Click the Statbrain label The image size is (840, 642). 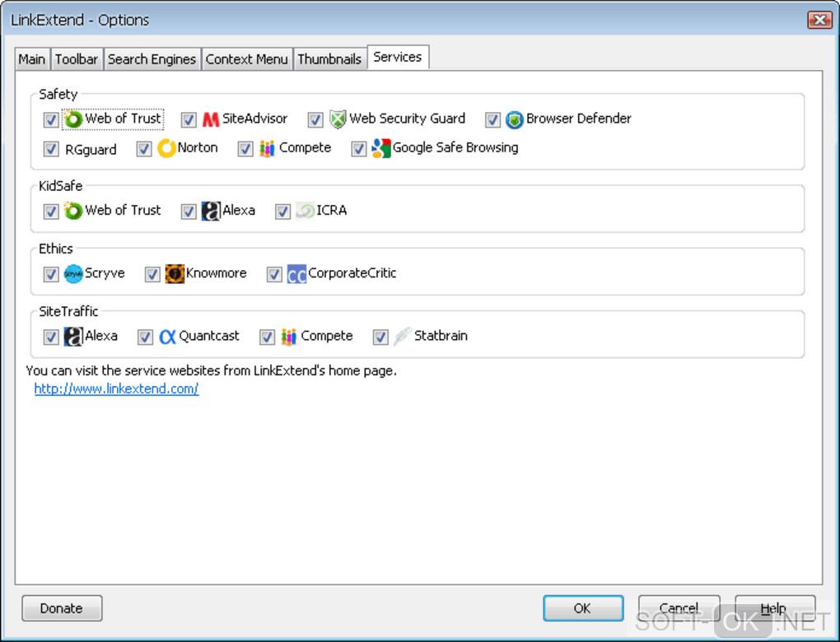441,336
